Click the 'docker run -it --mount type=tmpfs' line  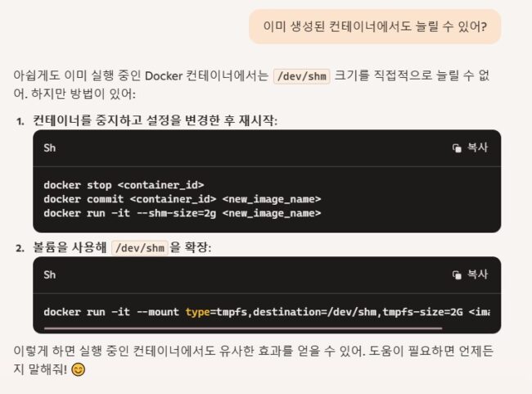click(267, 312)
